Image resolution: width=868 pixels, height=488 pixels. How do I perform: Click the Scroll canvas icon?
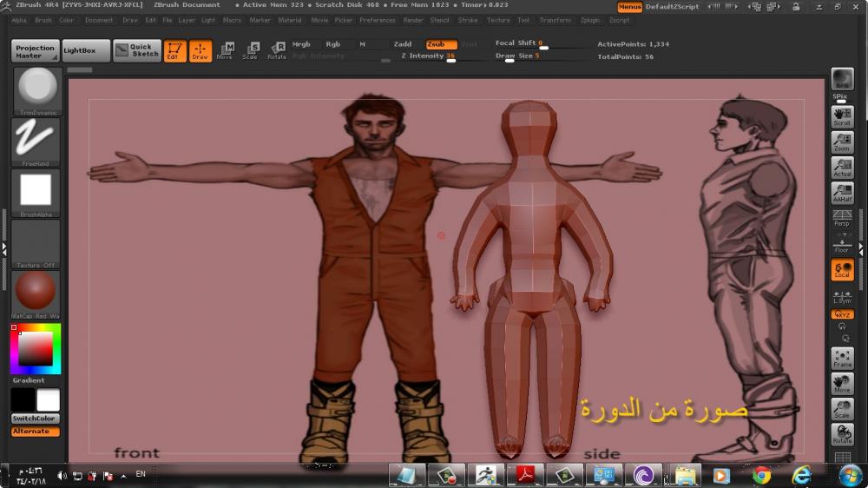pos(842,116)
